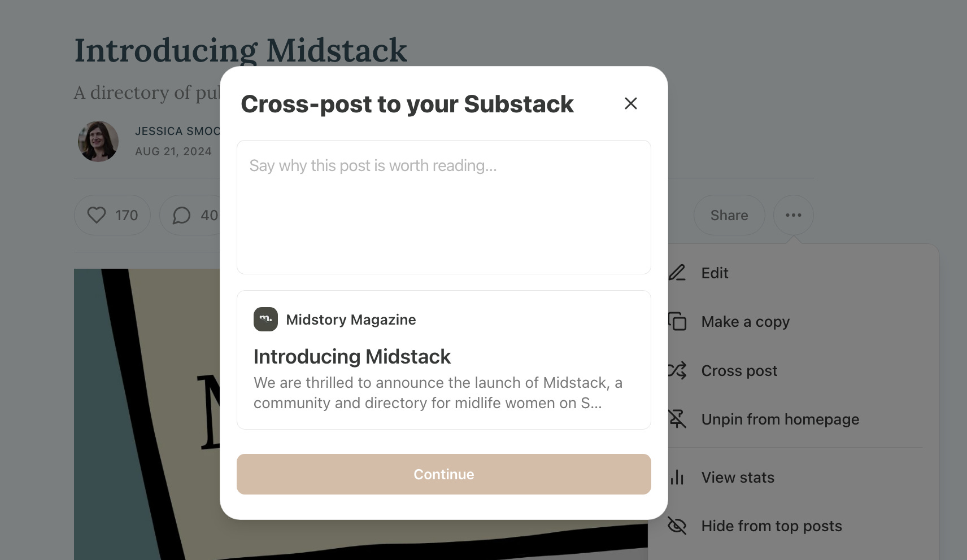Click Jessica Smock's avatar photo
967x560 pixels.
(98, 141)
